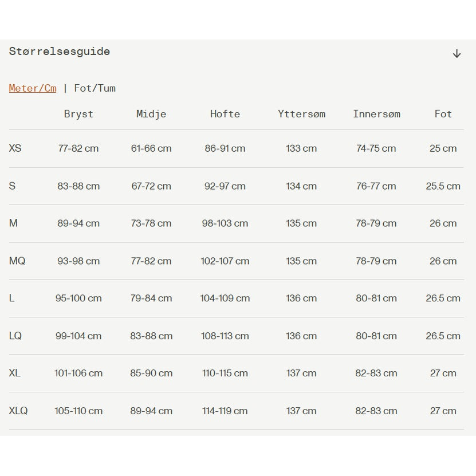Click the 77-82 cm bust value for XS

click(78, 148)
